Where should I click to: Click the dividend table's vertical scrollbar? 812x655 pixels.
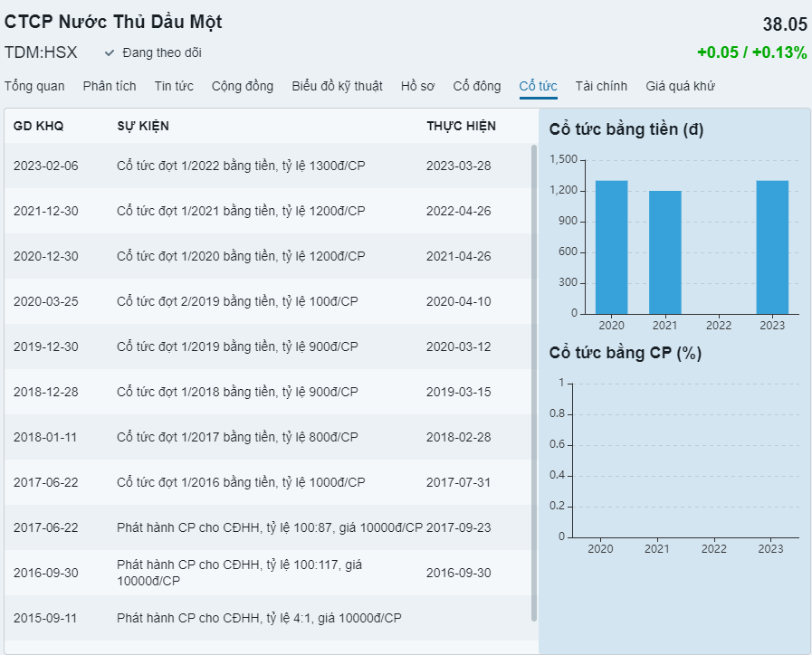pyautogui.click(x=534, y=383)
